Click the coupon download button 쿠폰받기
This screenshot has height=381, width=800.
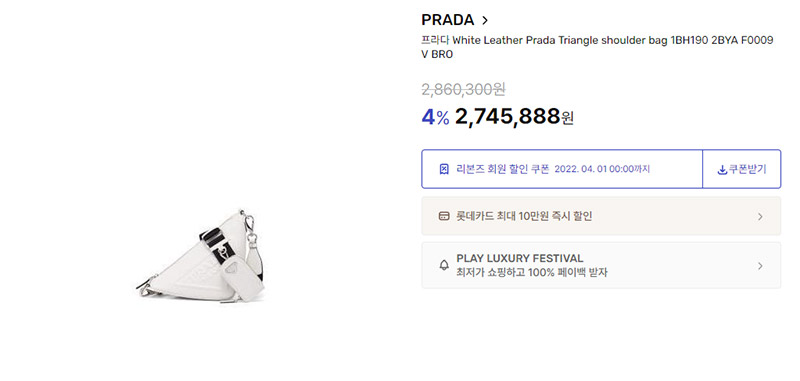point(741,169)
